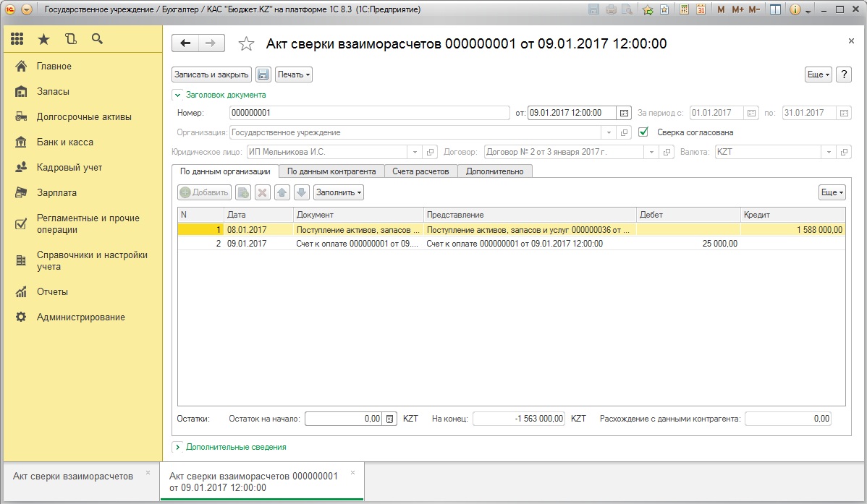
Task: Open the calculator for Остаток на начало
Action: [390, 419]
